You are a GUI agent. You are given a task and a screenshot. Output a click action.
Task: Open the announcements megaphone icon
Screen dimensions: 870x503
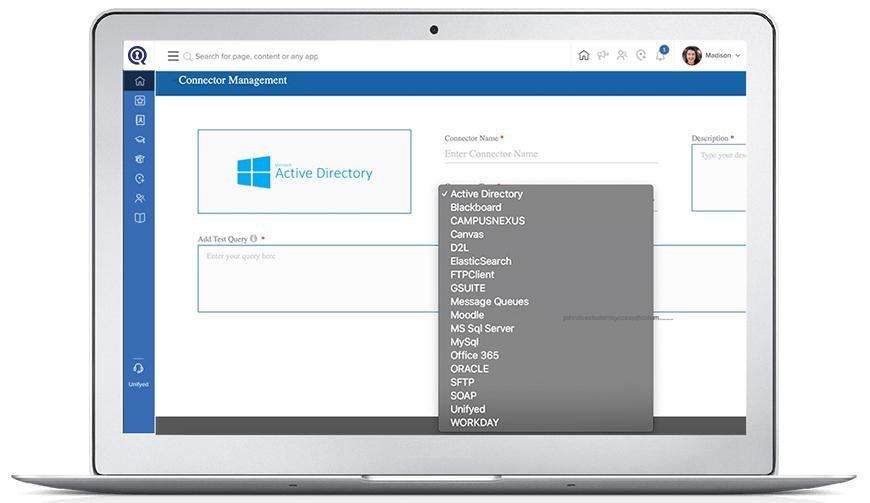[x=603, y=55]
